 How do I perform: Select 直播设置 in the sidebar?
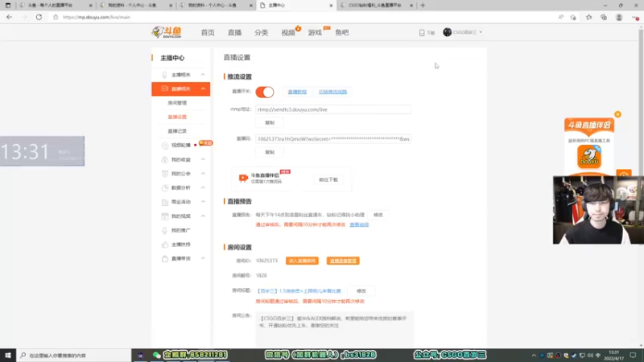[177, 117]
